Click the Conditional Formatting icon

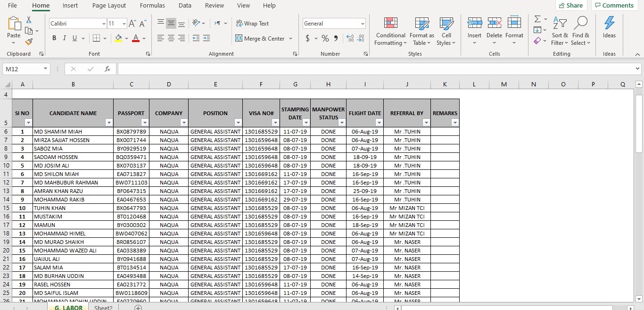390,24
